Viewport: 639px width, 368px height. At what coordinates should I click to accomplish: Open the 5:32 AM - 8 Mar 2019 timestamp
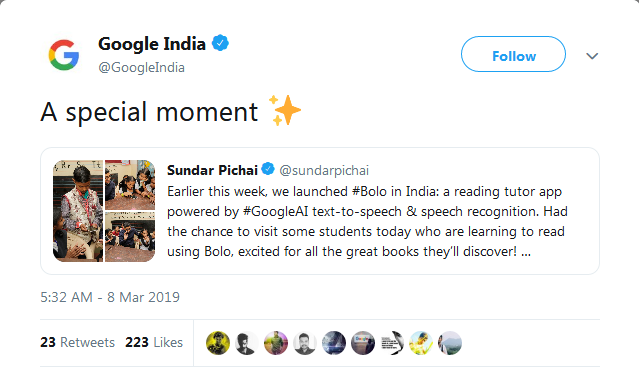coord(110,297)
